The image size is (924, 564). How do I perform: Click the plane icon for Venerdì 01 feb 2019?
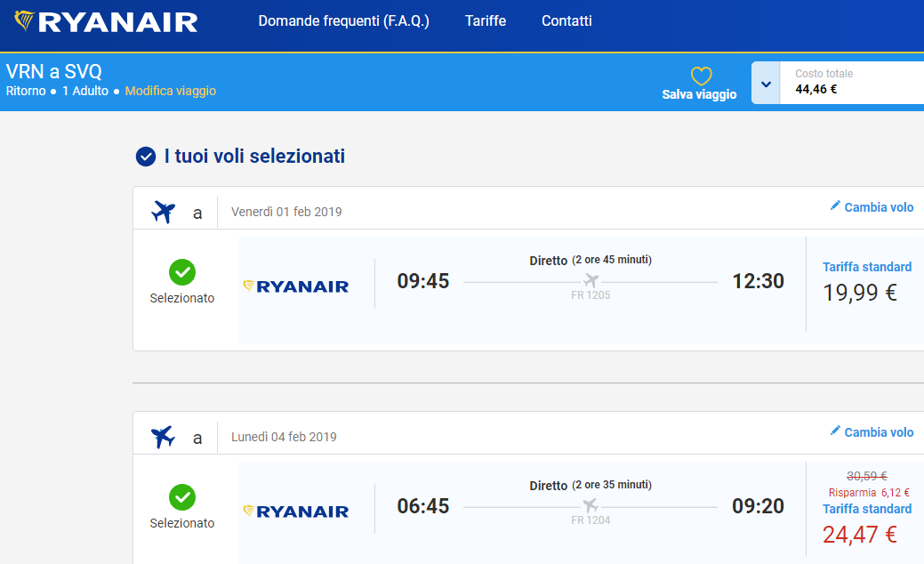[x=164, y=212]
